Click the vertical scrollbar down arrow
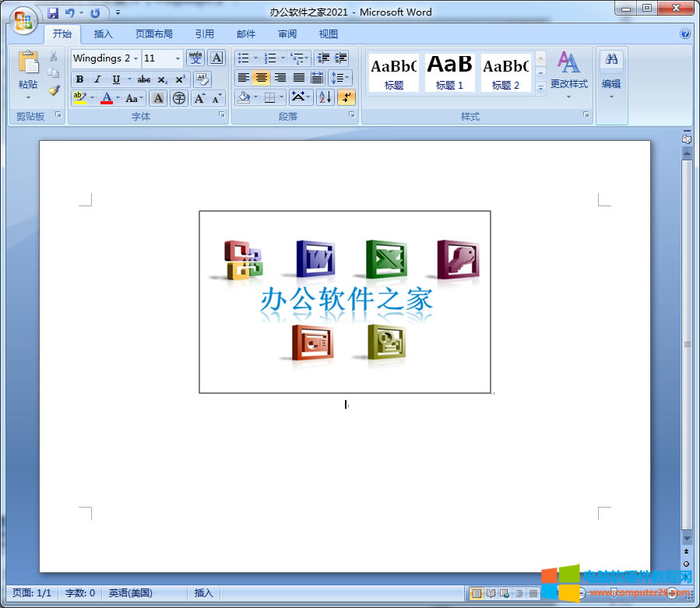This screenshot has height=608, width=700. point(687,537)
